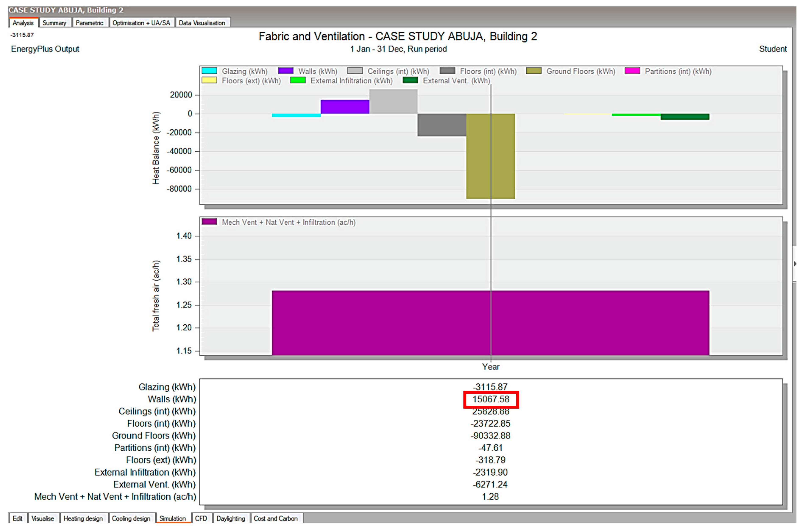
Task: Expand the right side panel arrow
Action: click(795, 264)
